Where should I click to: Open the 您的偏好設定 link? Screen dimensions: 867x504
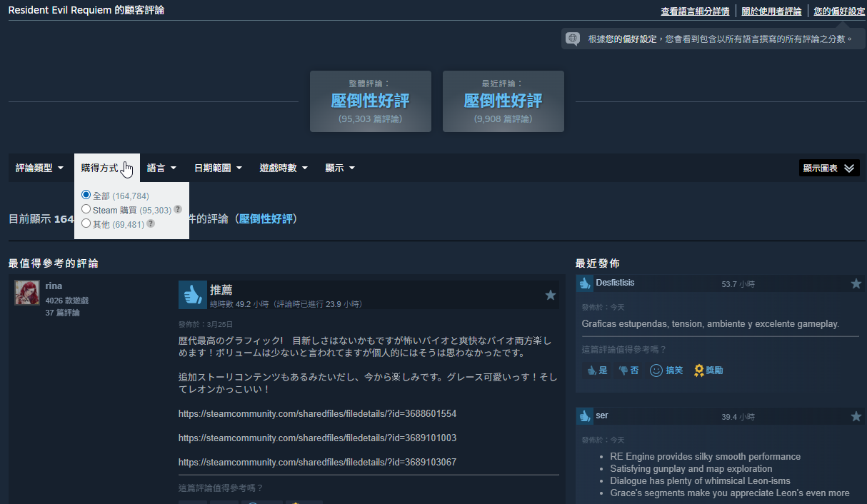pos(838,11)
